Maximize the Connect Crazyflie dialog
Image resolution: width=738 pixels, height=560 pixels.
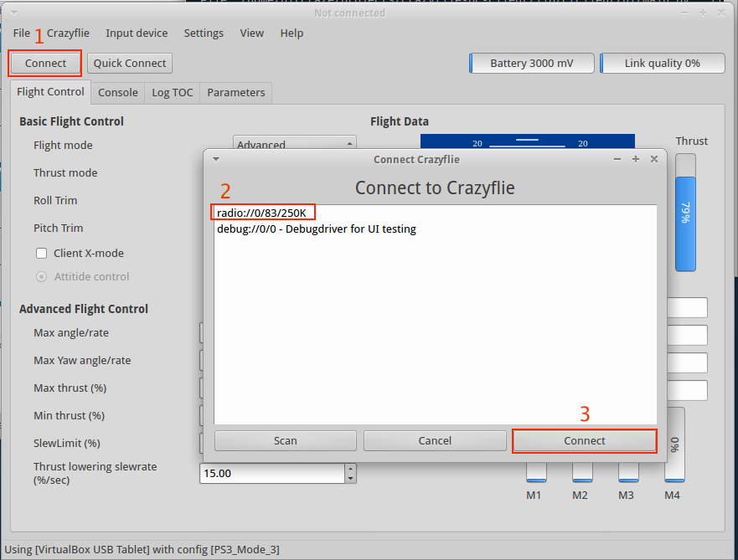[636, 159]
